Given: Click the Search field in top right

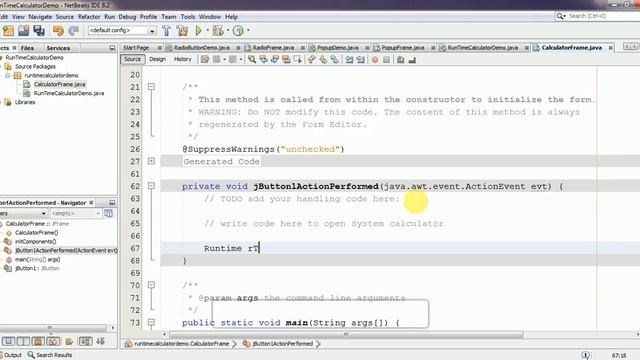Looking at the screenshot, I should click(598, 16).
